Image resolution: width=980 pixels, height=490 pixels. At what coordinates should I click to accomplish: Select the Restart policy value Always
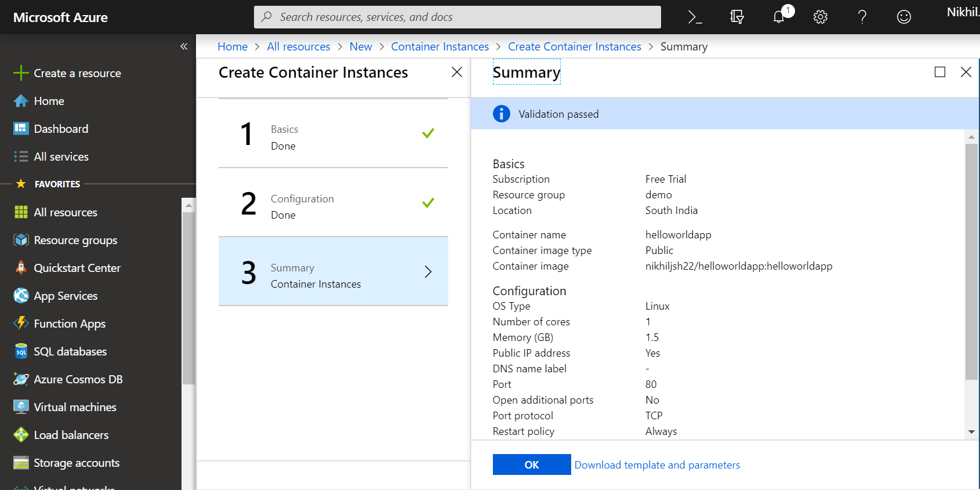pos(661,431)
